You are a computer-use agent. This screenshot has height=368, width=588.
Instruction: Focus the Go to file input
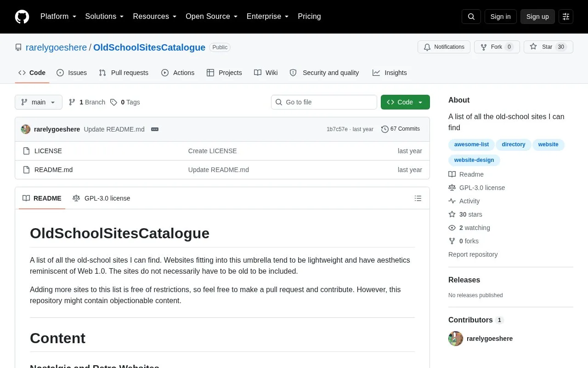(324, 102)
